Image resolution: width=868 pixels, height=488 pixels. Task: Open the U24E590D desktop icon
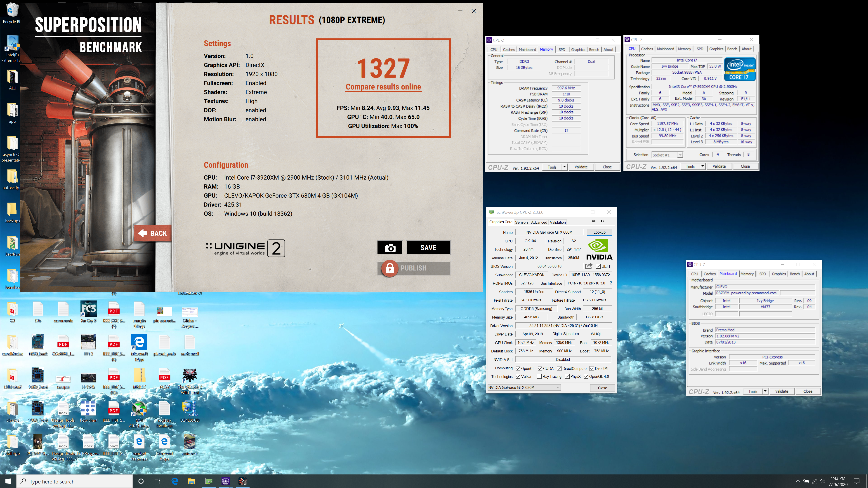tap(190, 412)
